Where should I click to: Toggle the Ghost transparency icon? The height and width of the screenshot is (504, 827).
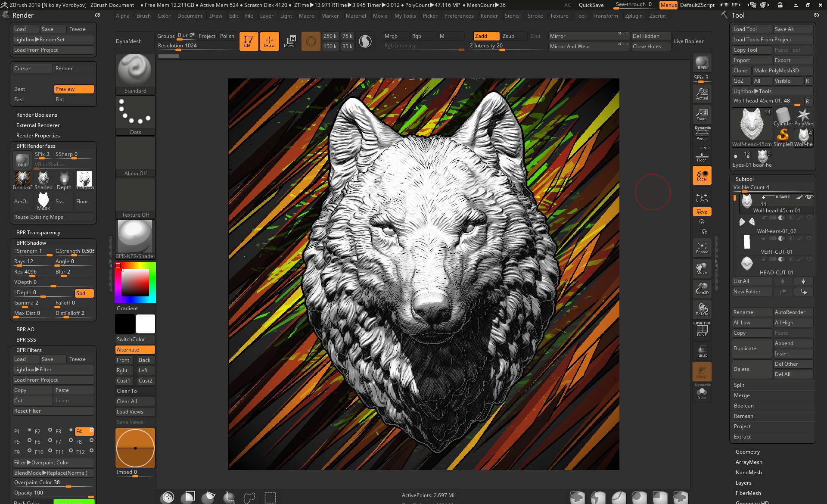point(702,371)
